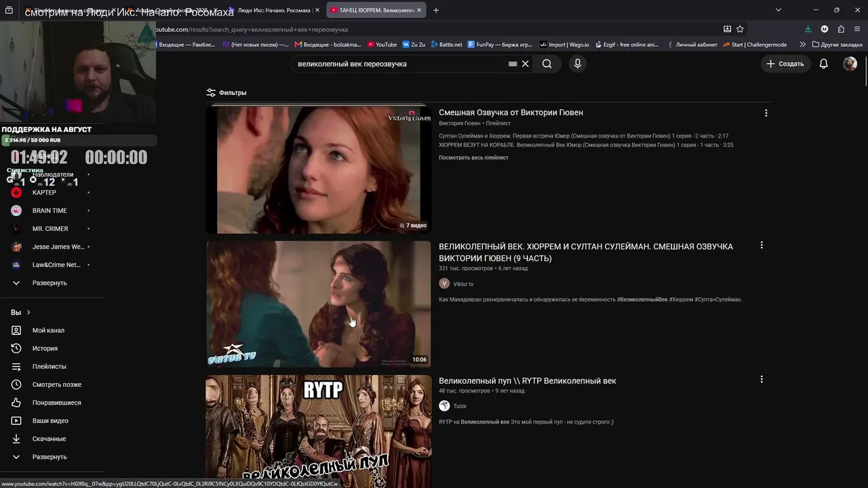Click the Создать button
This screenshot has width=868, height=488.
(x=785, y=64)
